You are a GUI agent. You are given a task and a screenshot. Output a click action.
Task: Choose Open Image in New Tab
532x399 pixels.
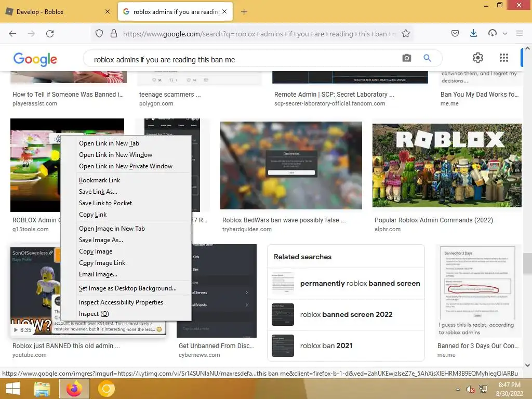click(x=126, y=229)
